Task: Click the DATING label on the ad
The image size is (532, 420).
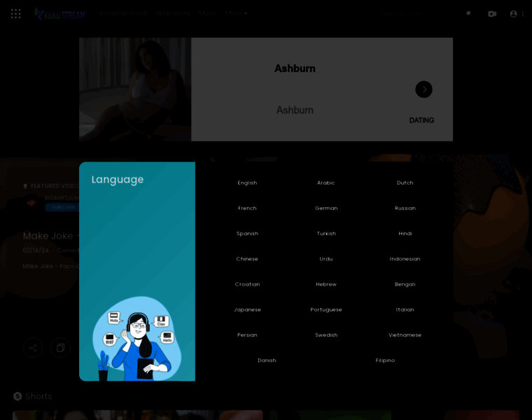Action: 421,120
